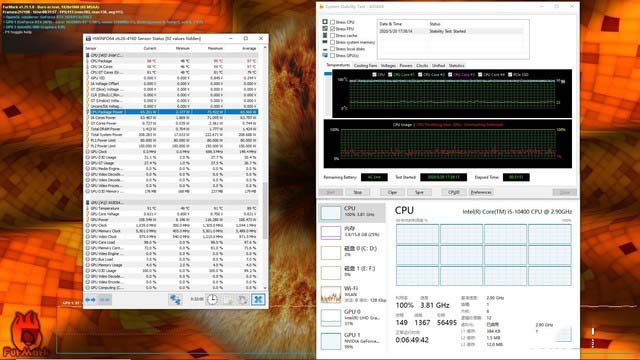
Task: Open the Clocks tab
Action: click(422, 65)
